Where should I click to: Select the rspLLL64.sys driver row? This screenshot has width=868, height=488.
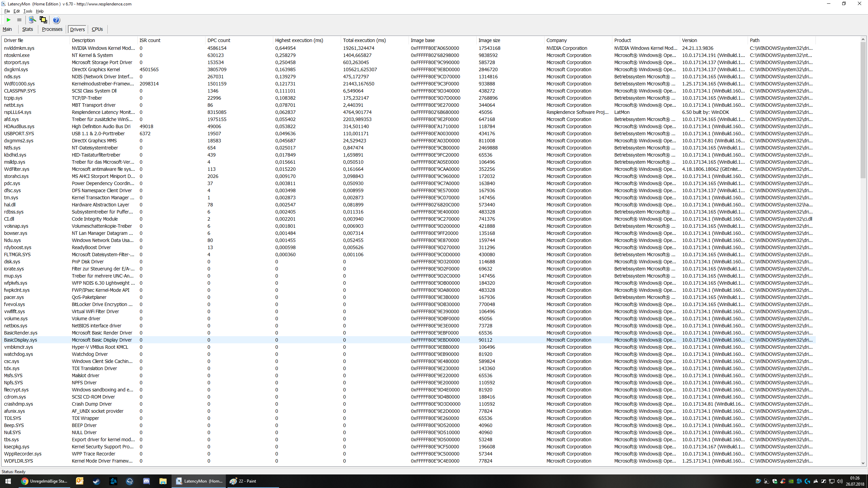(x=18, y=112)
